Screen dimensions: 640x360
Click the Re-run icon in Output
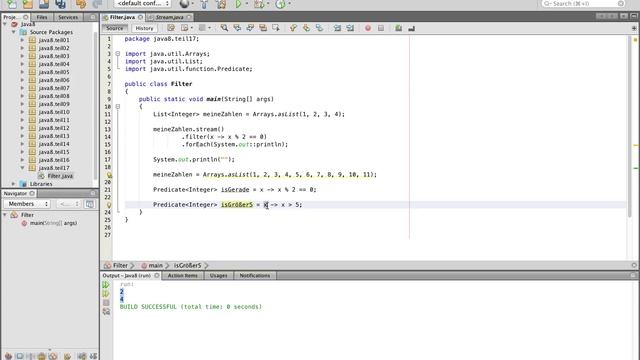(106, 285)
